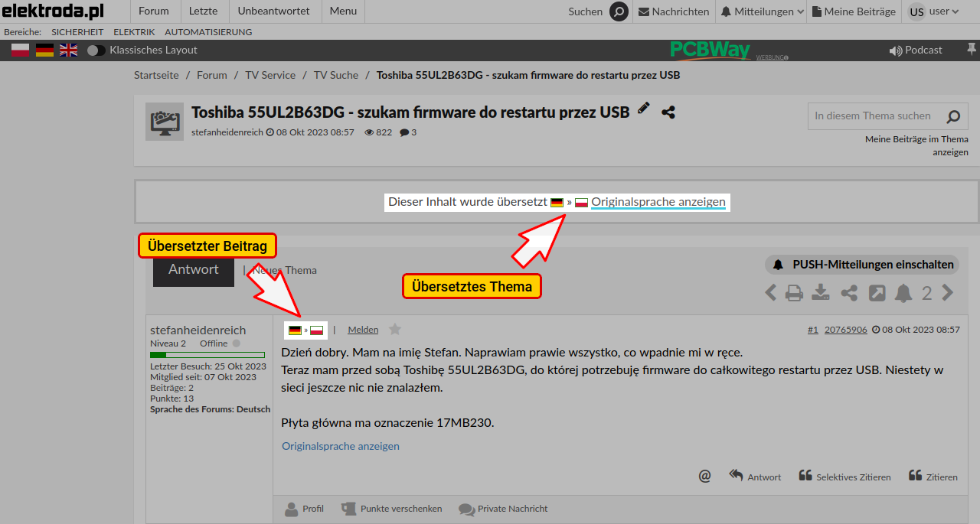The image size is (980, 524).
Task: Edit topic title with pencil icon
Action: click(644, 109)
